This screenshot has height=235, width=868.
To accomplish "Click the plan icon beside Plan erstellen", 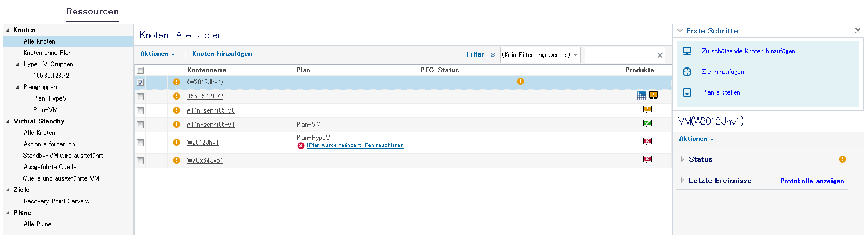I will coord(687,92).
